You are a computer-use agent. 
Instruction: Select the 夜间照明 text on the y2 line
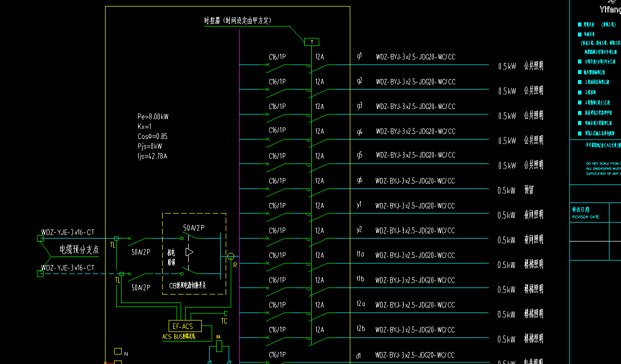(533, 239)
